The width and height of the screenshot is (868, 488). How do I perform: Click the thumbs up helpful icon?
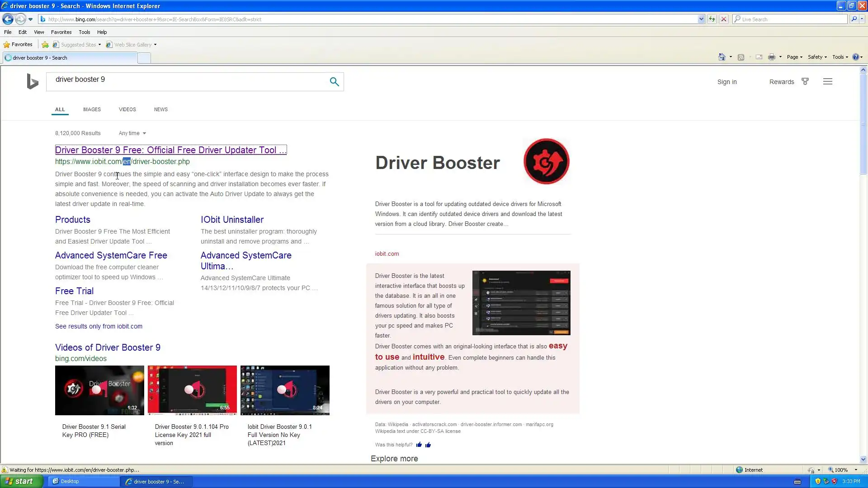coord(419,445)
